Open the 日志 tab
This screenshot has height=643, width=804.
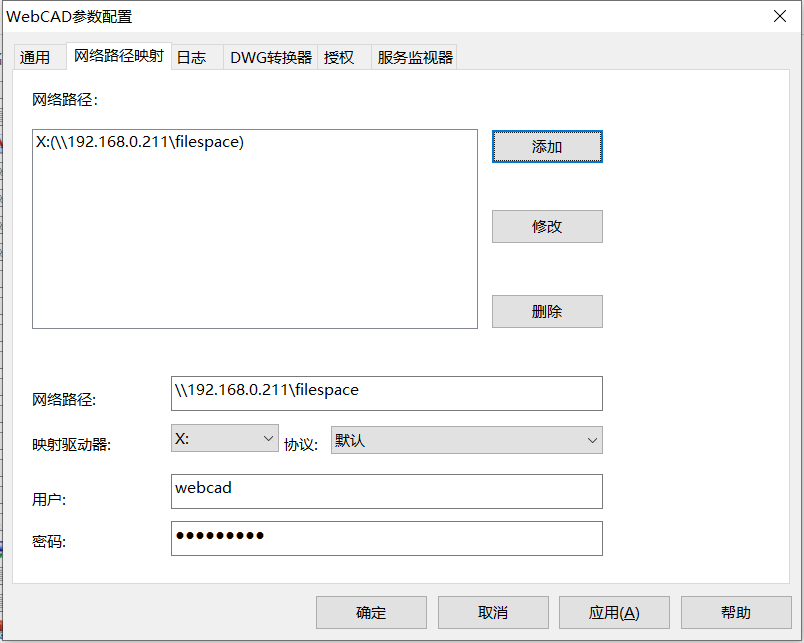(x=197, y=57)
